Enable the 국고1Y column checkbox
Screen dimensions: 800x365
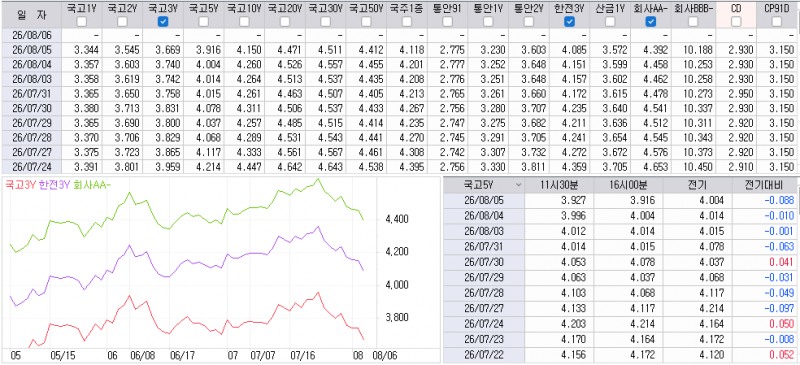pyautogui.click(x=82, y=21)
